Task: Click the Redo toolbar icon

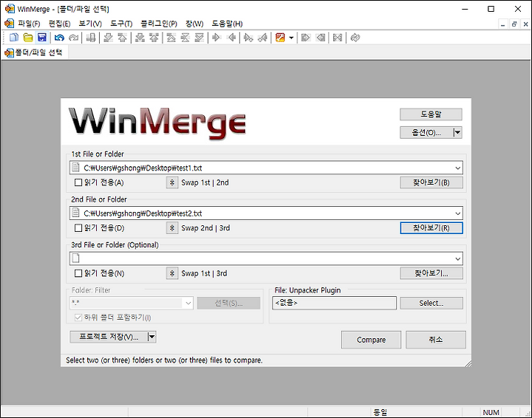Action: [x=74, y=38]
